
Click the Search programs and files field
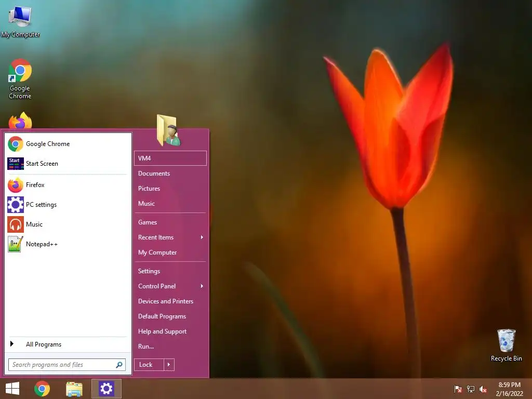click(67, 365)
